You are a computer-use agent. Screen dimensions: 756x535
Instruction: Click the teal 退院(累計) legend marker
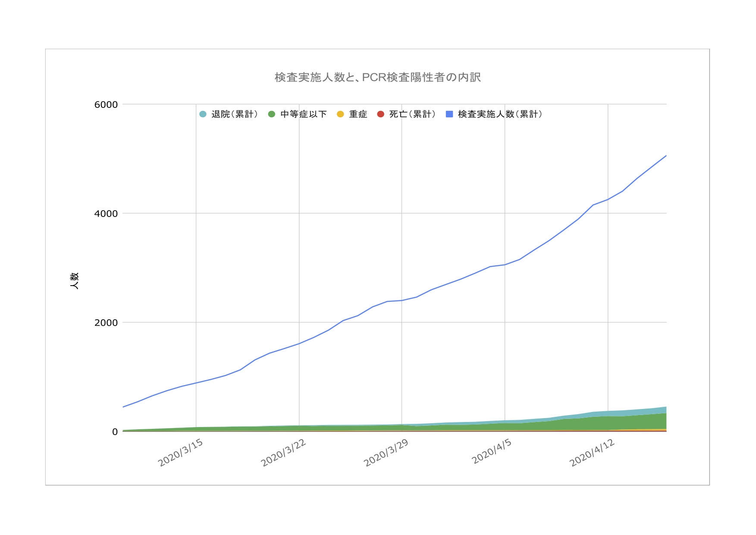point(203,114)
